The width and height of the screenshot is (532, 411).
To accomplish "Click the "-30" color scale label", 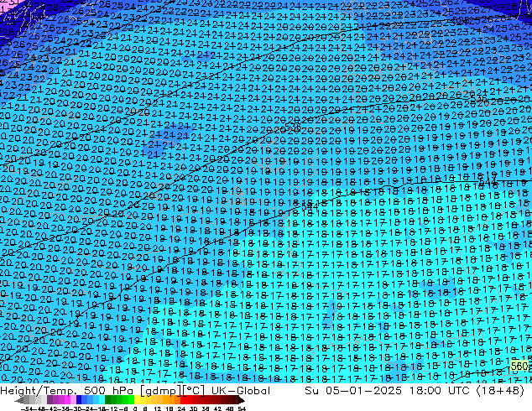I will pyautogui.click(x=76, y=408).
